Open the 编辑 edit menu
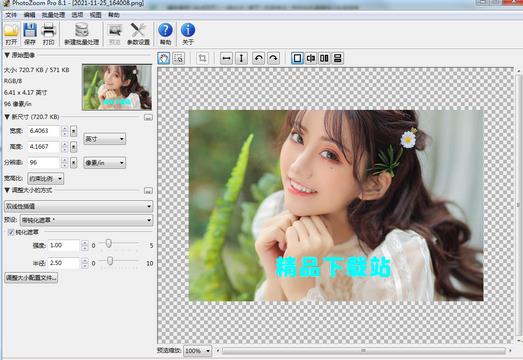Image resolution: width=523 pixels, height=360 pixels. point(29,15)
